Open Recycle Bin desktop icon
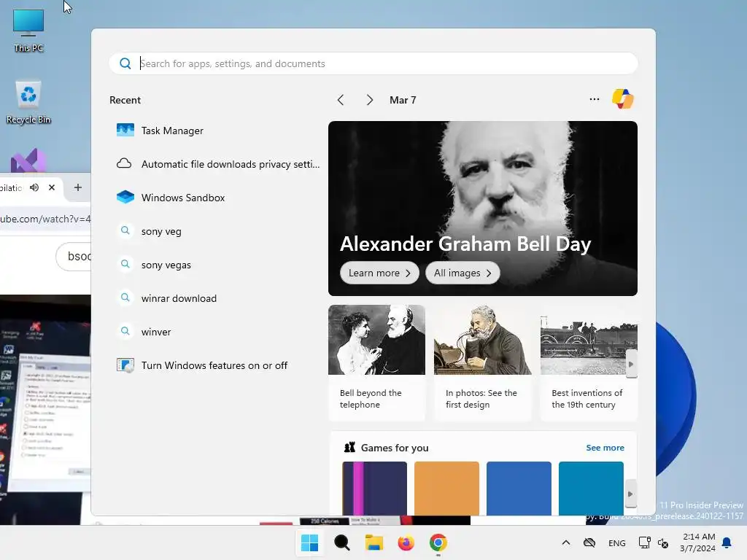This screenshot has width=747, height=560. (28, 102)
